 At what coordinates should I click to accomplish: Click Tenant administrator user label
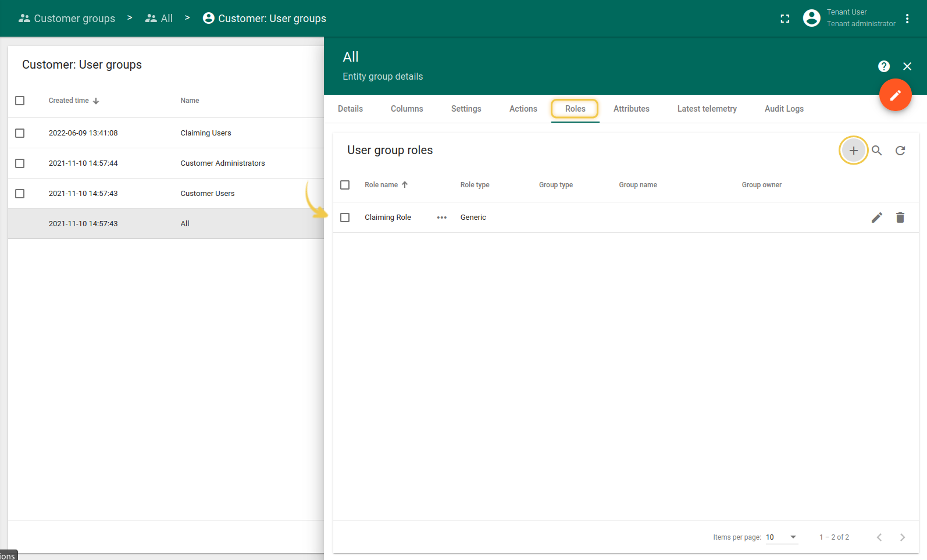click(x=861, y=24)
